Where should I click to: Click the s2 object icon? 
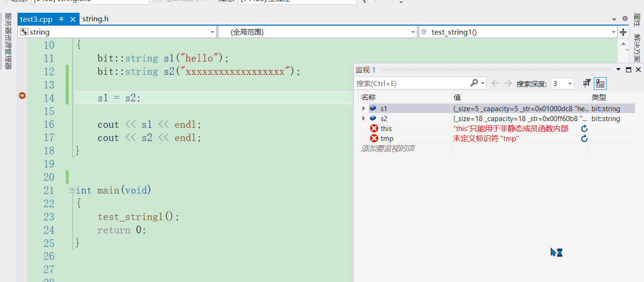click(x=373, y=118)
